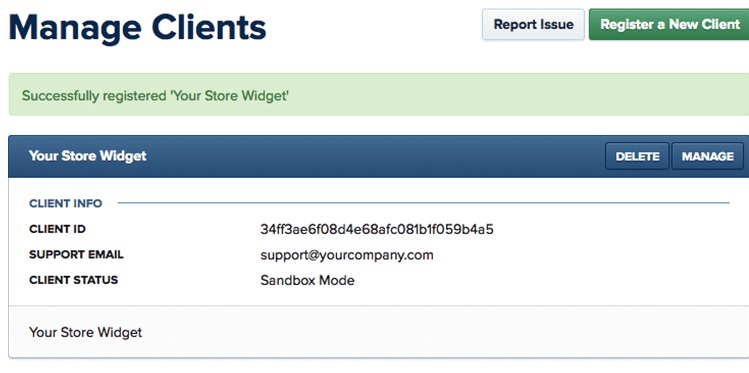The image size is (749, 373).
Task: Click the Report Issue button
Action: (x=533, y=24)
